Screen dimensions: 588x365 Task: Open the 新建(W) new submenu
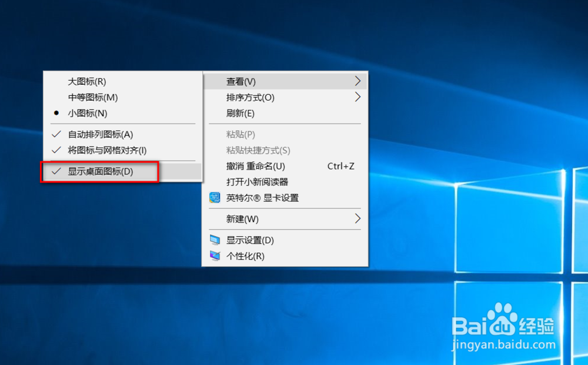pos(285,218)
